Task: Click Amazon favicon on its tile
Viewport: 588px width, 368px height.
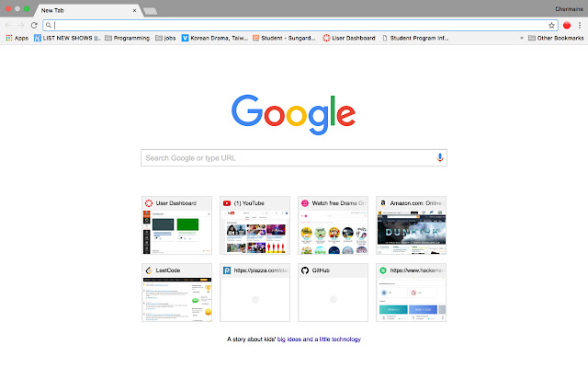Action: point(383,203)
